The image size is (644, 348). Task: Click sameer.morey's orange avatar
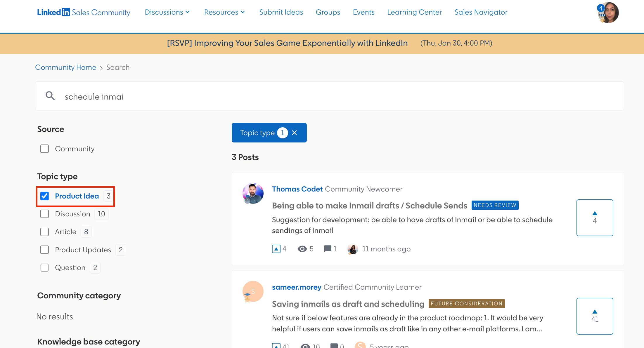(x=253, y=291)
